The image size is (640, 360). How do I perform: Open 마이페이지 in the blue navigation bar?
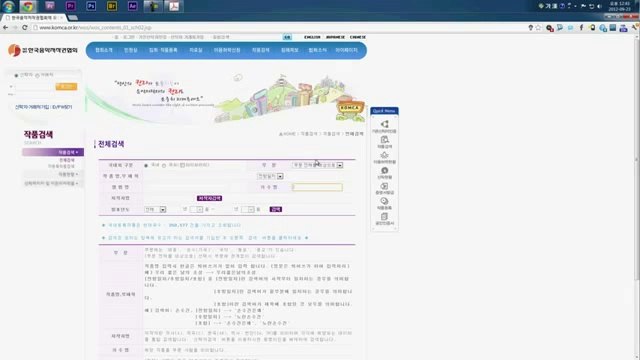(x=346, y=50)
